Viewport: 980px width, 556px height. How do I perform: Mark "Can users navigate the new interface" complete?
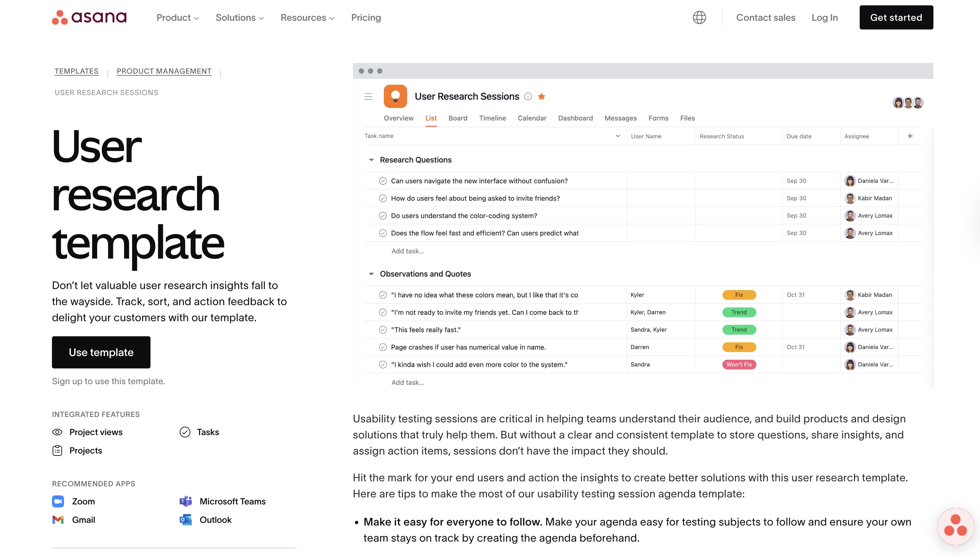(383, 181)
